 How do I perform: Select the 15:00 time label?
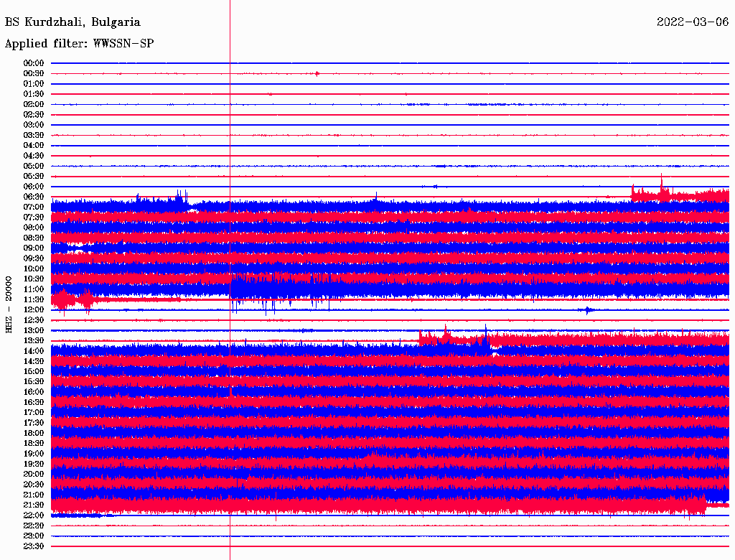pyautogui.click(x=34, y=371)
